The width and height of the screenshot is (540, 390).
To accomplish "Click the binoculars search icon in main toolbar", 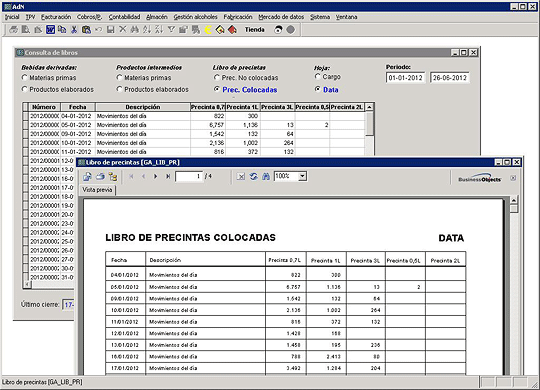I will [x=135, y=30].
